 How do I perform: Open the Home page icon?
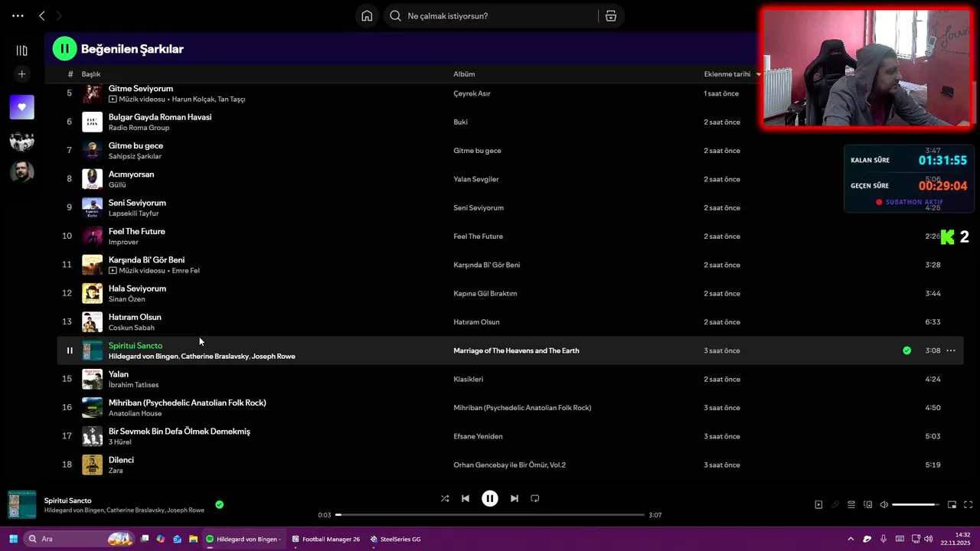367,16
